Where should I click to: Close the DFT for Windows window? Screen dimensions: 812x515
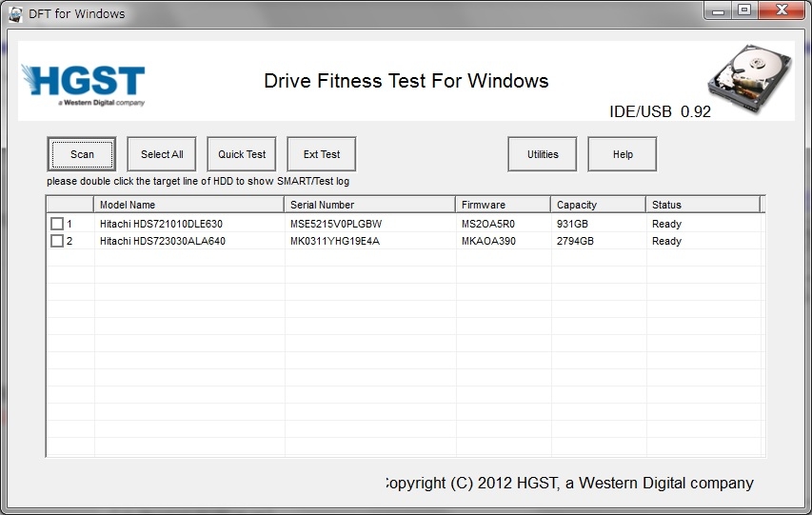click(x=782, y=10)
